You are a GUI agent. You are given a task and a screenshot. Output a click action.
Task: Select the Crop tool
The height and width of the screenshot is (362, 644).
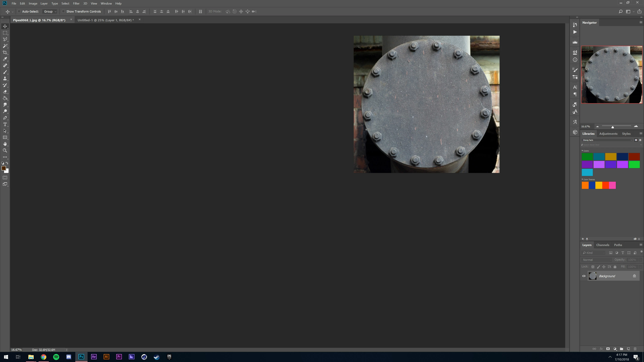click(5, 52)
